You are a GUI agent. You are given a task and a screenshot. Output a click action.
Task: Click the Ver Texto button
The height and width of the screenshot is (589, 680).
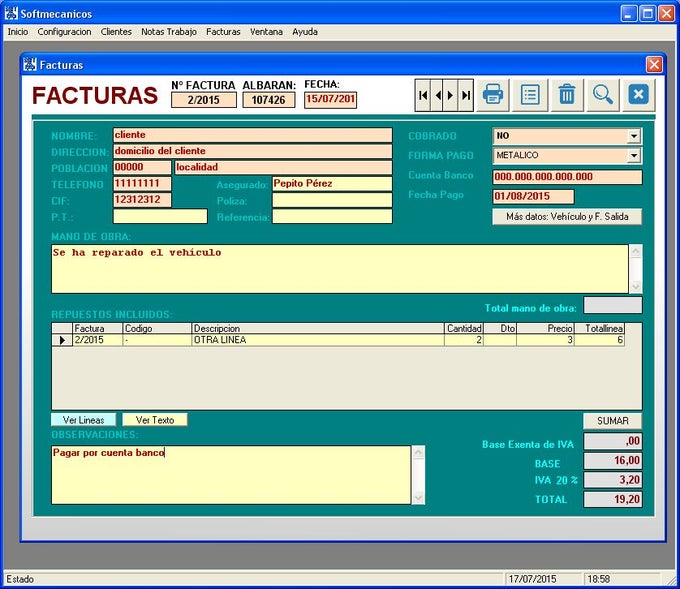click(x=155, y=420)
